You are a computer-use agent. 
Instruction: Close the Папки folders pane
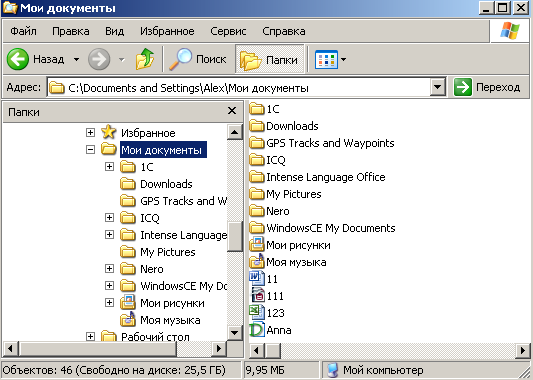232,110
